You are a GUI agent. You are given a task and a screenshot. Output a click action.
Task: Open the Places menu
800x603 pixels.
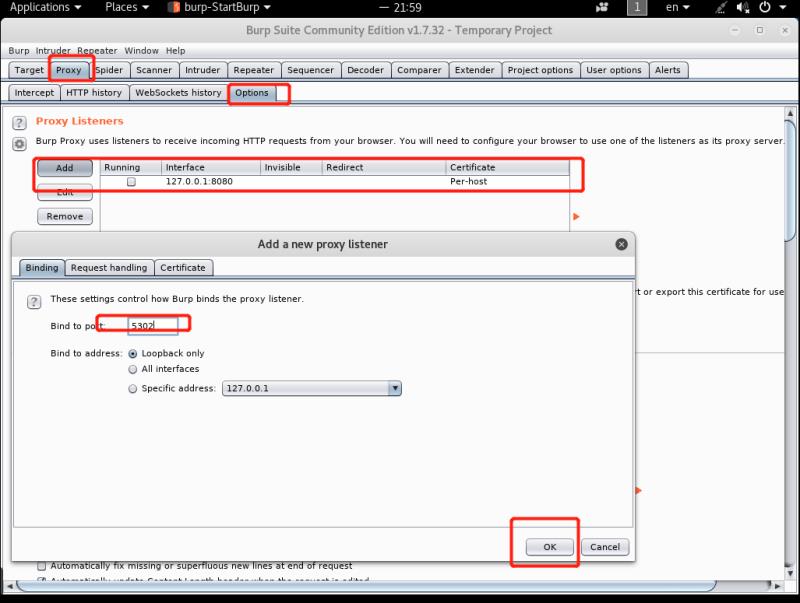coord(127,7)
